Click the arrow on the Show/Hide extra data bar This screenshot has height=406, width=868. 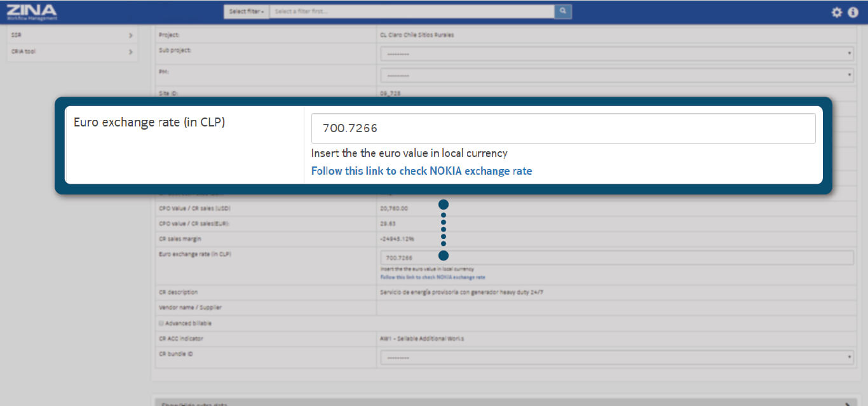(x=849, y=403)
